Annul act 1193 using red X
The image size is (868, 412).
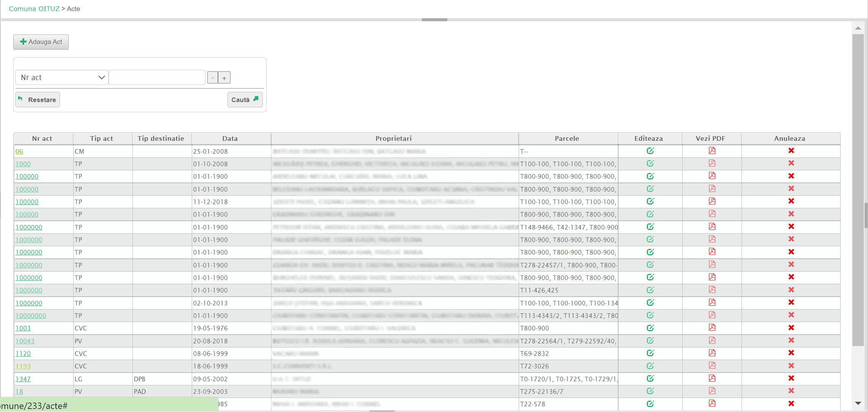[x=791, y=366]
